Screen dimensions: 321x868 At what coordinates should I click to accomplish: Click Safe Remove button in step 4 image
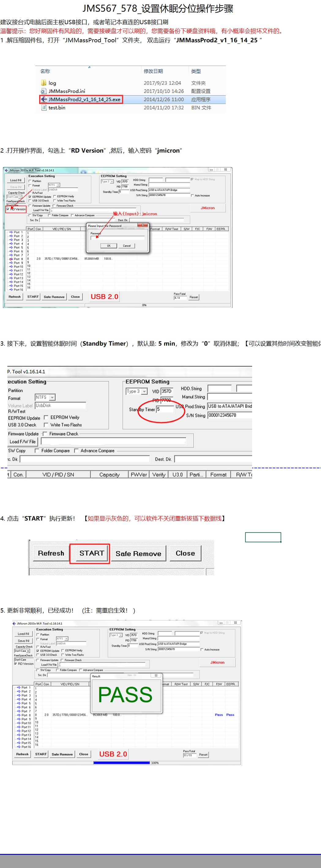click(x=138, y=554)
